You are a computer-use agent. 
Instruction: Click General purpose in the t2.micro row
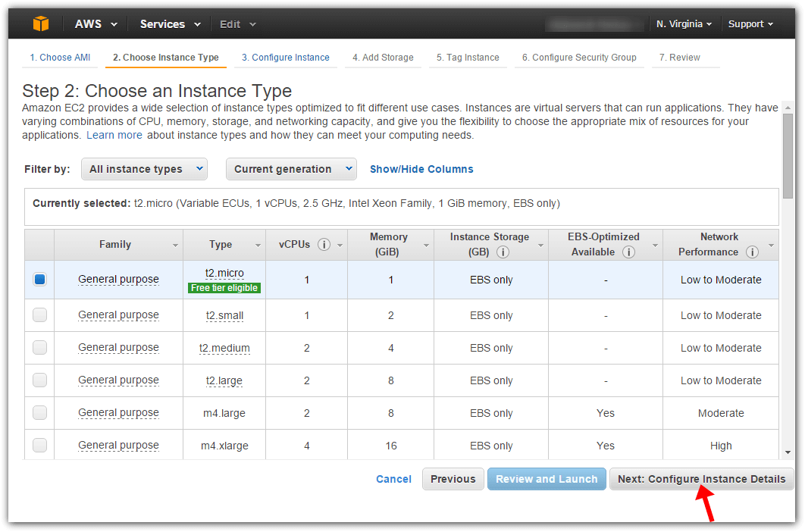coord(118,280)
